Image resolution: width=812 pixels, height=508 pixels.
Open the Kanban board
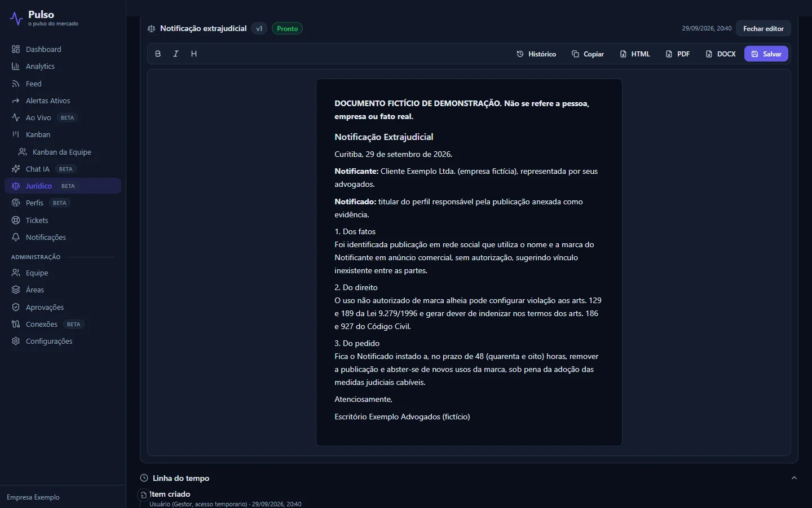63,134
